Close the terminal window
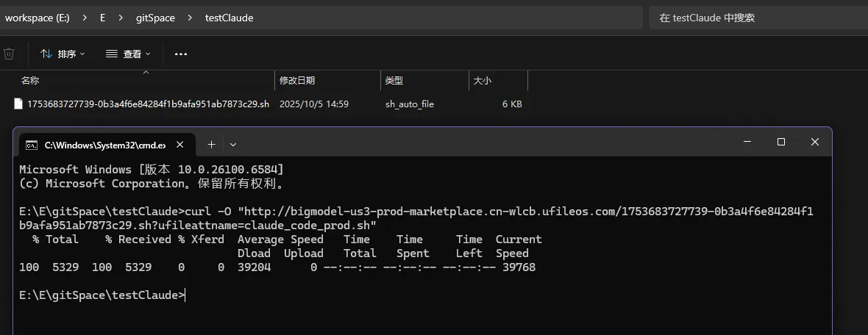868x335 pixels. (814, 142)
